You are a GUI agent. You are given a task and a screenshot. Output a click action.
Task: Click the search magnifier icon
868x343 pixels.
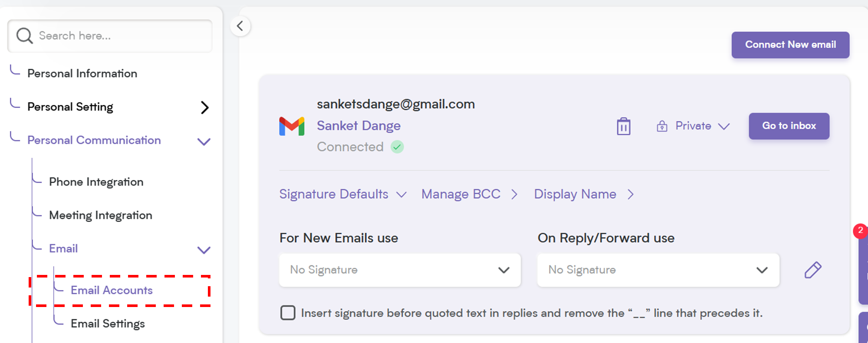click(x=24, y=36)
